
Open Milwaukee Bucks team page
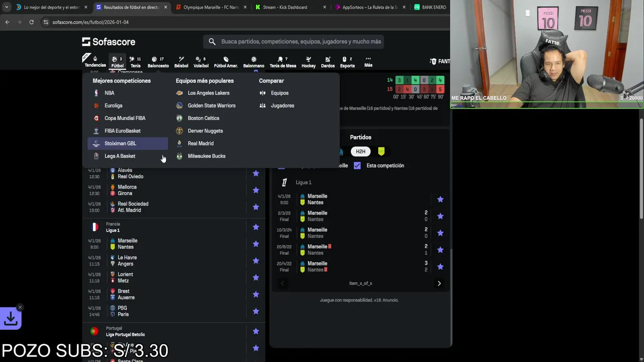pyautogui.click(x=206, y=156)
